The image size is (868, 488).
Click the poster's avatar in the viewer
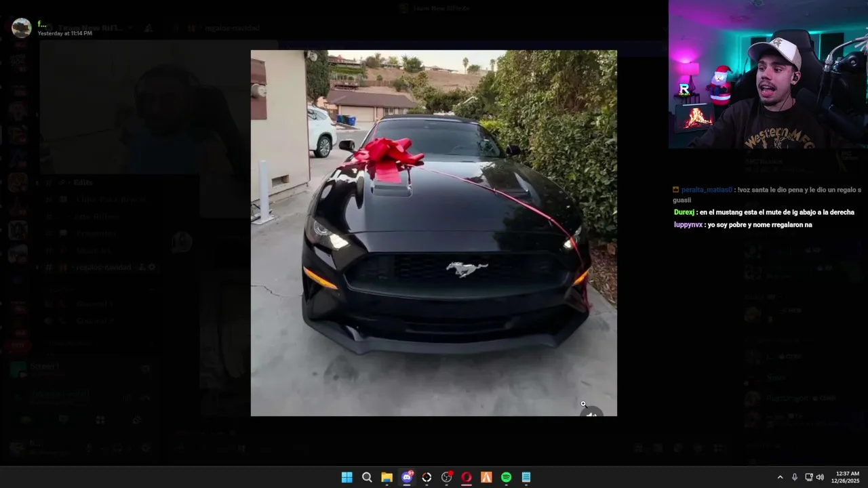[22, 28]
